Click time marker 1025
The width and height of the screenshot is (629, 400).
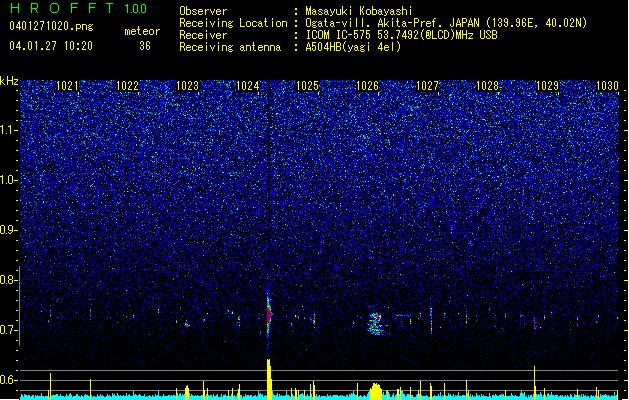[x=307, y=86]
